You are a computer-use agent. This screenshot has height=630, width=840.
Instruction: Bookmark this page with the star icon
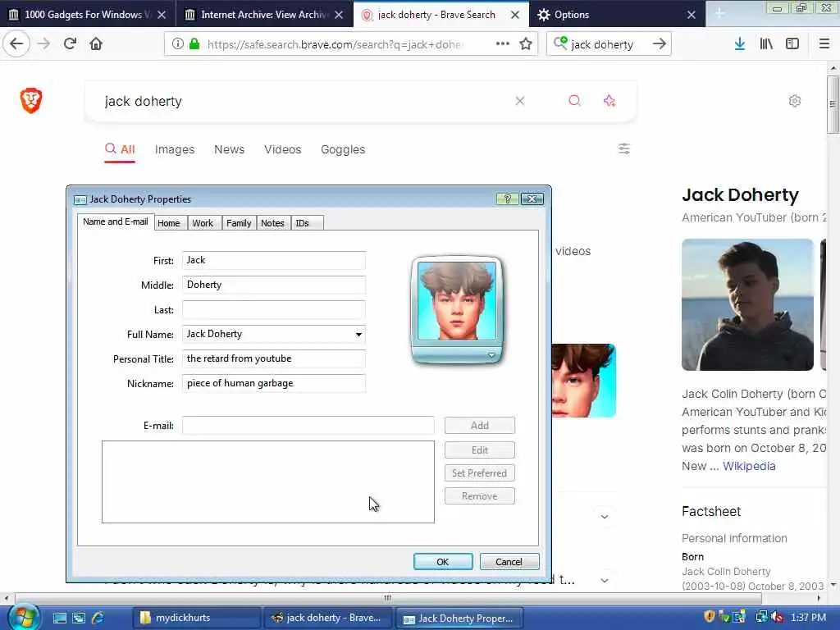[x=526, y=44]
